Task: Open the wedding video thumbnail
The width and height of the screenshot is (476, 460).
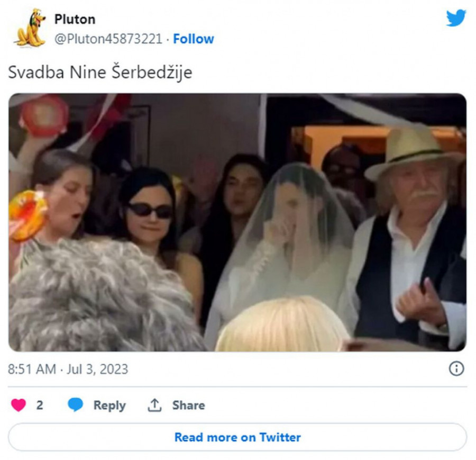Action: tap(237, 222)
